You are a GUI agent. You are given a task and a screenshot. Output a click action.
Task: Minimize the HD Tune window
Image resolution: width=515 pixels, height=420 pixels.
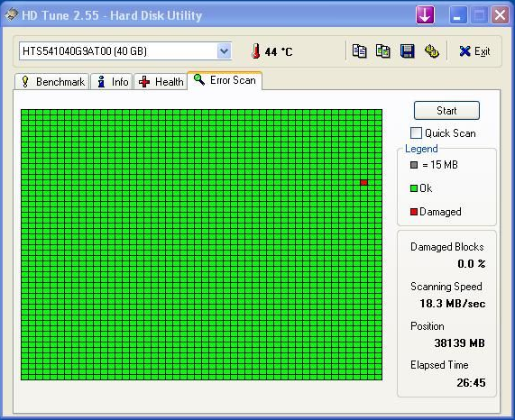click(457, 15)
